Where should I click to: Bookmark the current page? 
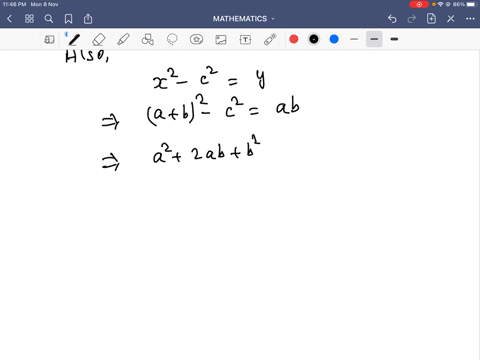click(68, 19)
